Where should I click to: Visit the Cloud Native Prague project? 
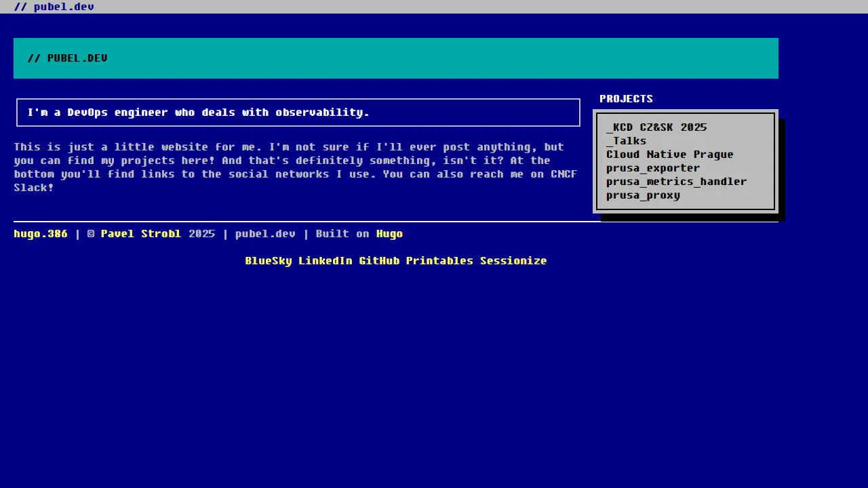[x=669, y=155]
